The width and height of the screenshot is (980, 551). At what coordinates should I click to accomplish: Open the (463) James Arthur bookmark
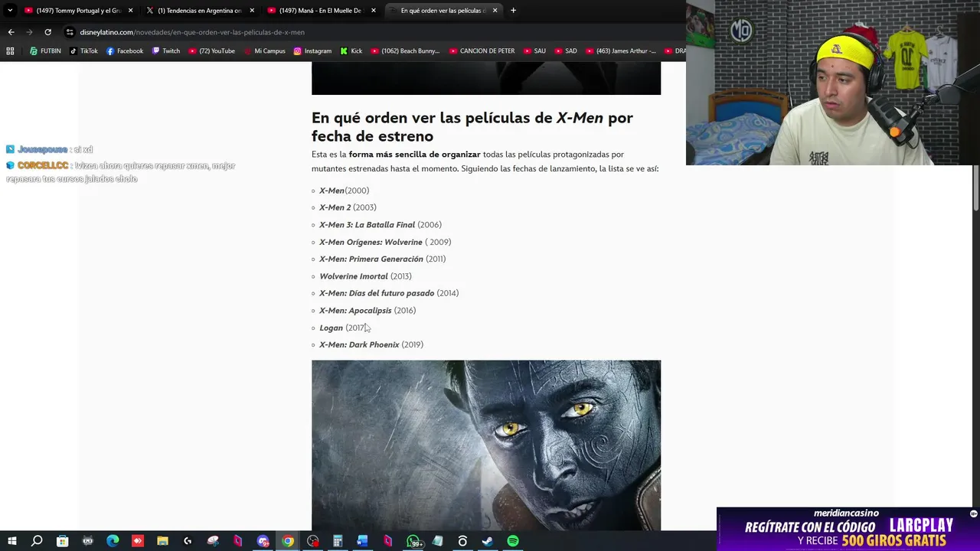[620, 51]
